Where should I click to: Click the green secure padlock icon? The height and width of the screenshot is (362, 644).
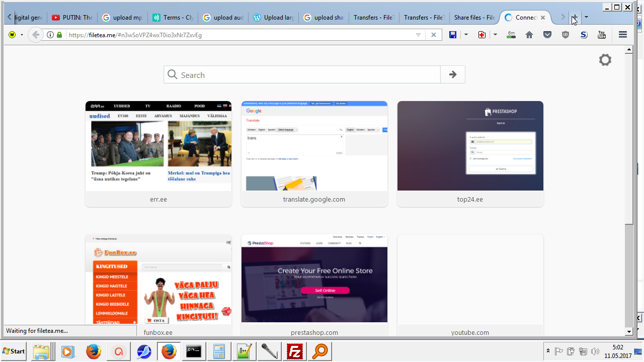[x=59, y=35]
